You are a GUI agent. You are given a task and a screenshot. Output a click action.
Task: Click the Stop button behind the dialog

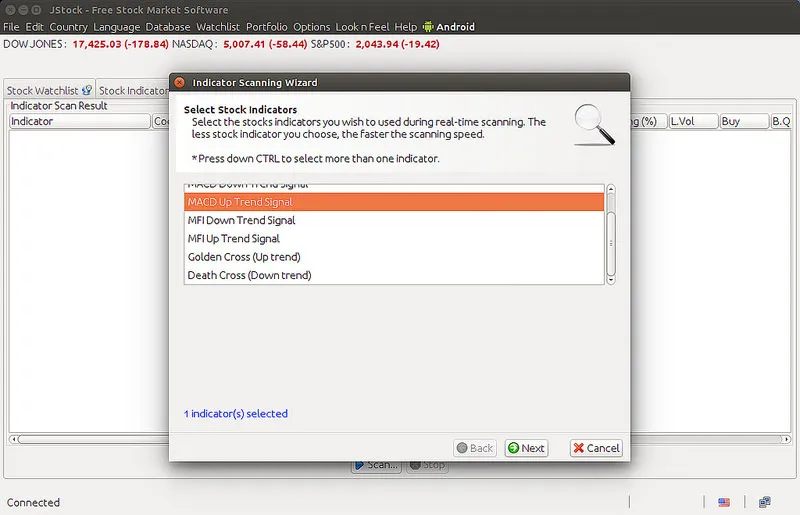pos(428,466)
